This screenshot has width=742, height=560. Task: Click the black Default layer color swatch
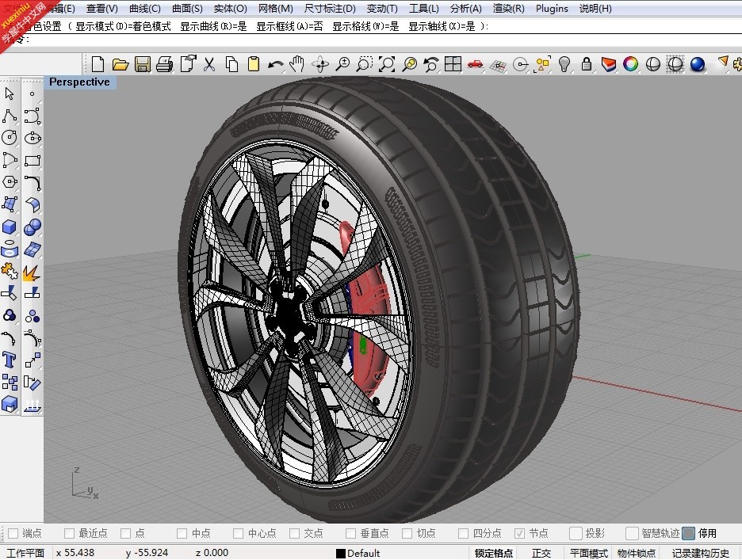pyautogui.click(x=341, y=554)
